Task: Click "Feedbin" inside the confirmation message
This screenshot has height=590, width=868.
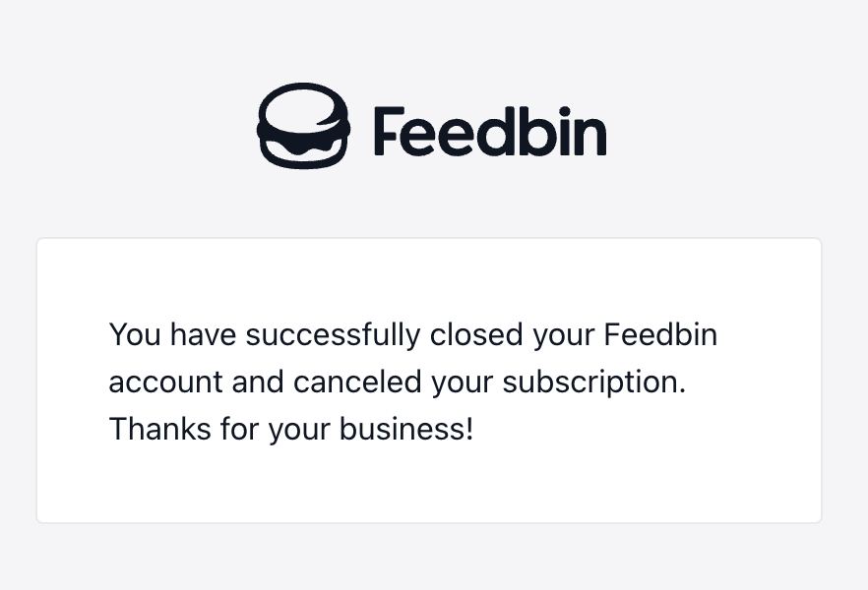Action: pyautogui.click(x=660, y=335)
